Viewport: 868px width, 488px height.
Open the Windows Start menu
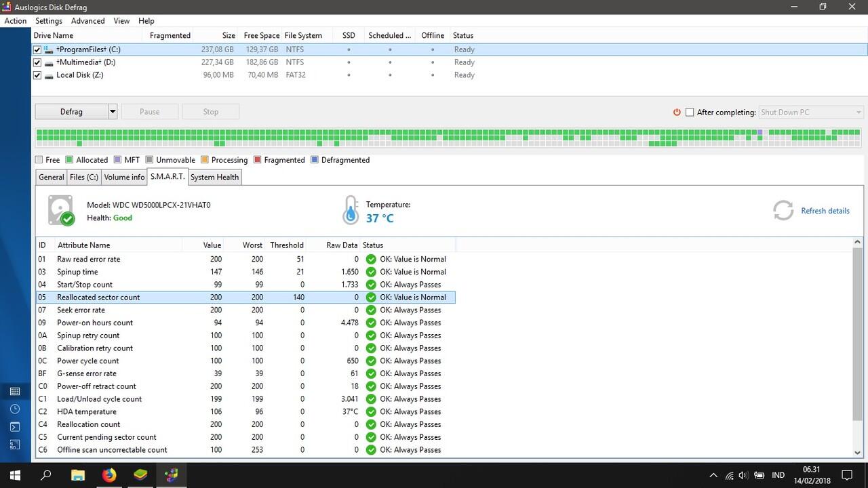tap(16, 475)
